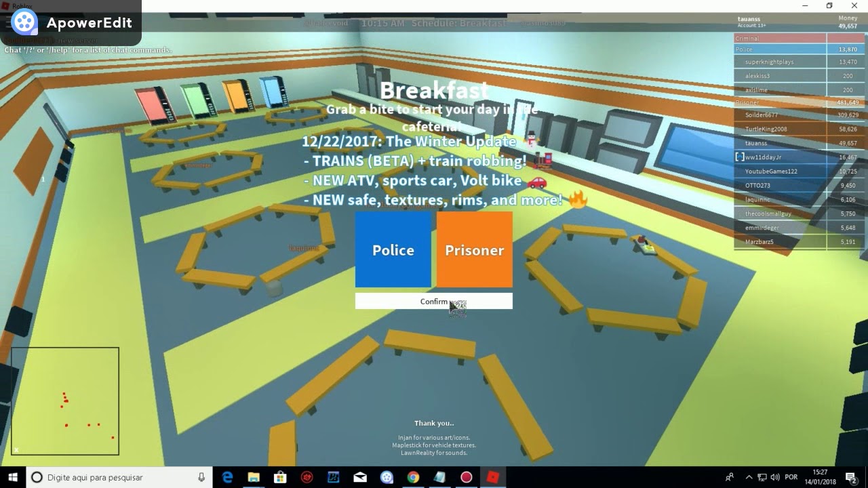
Task: Choose the blue Police team
Action: (393, 249)
